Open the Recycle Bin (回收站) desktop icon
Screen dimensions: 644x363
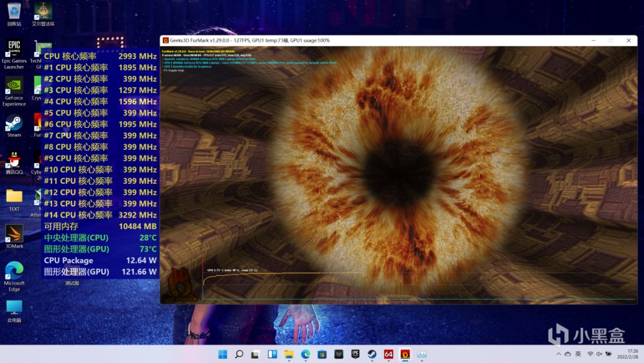tap(14, 14)
